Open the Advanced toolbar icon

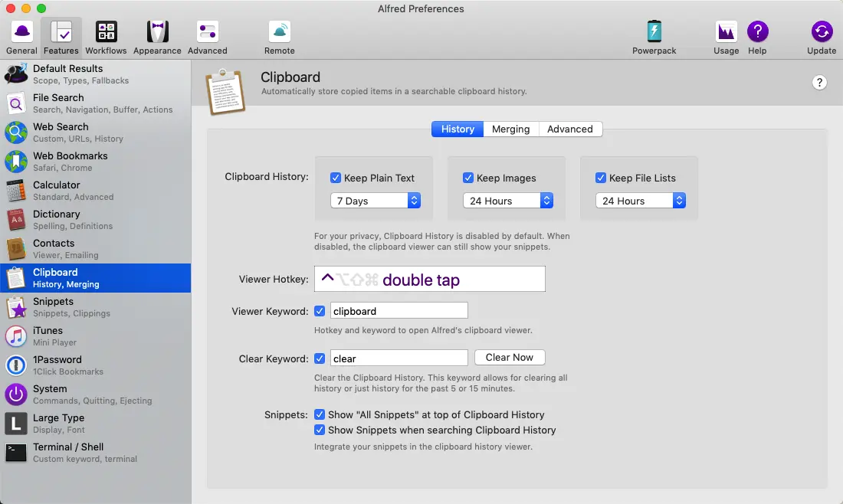pos(207,38)
